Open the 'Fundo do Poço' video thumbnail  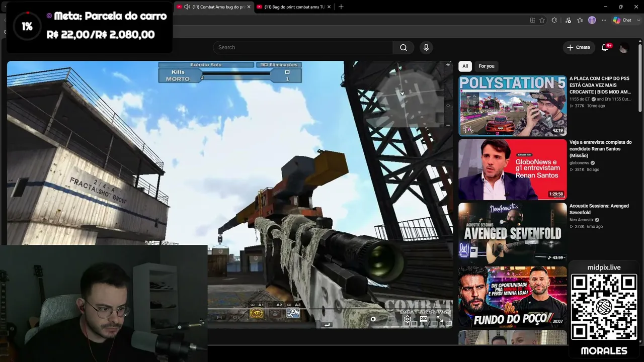[x=513, y=297]
